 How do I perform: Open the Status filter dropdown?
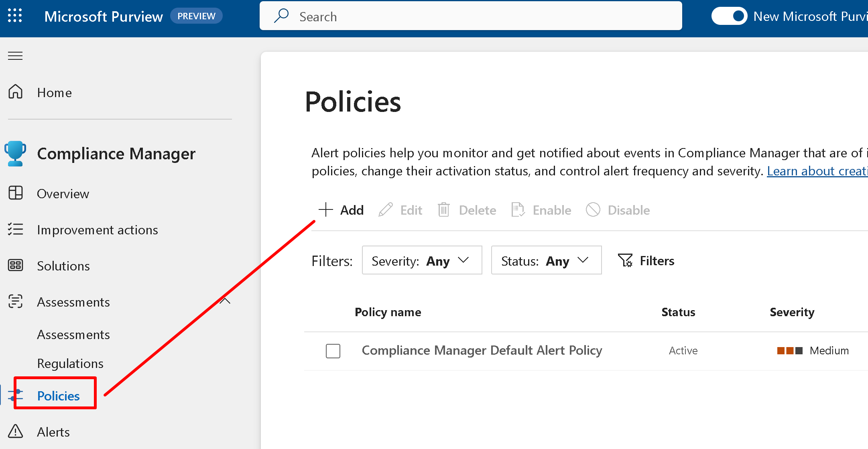click(546, 260)
